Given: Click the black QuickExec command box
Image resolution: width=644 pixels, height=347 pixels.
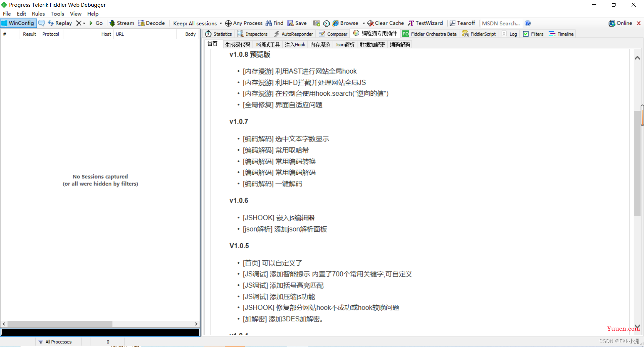Looking at the screenshot, I should (100, 332).
